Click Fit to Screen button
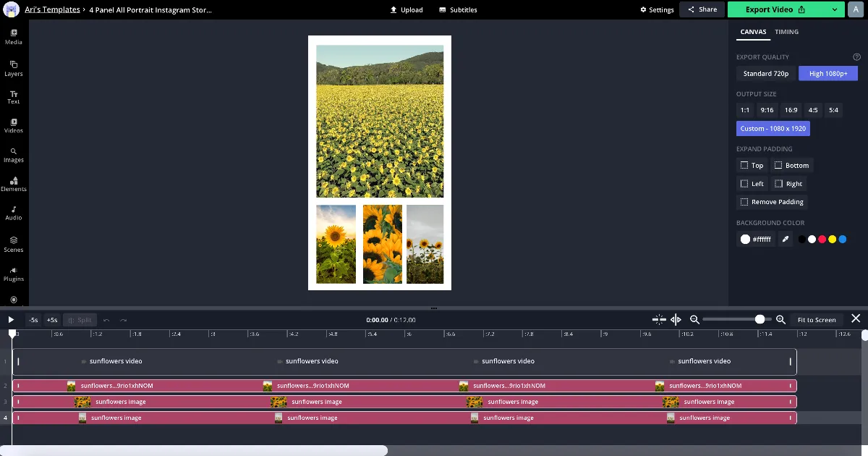Screen dimensions: 868x456 (x=816, y=319)
